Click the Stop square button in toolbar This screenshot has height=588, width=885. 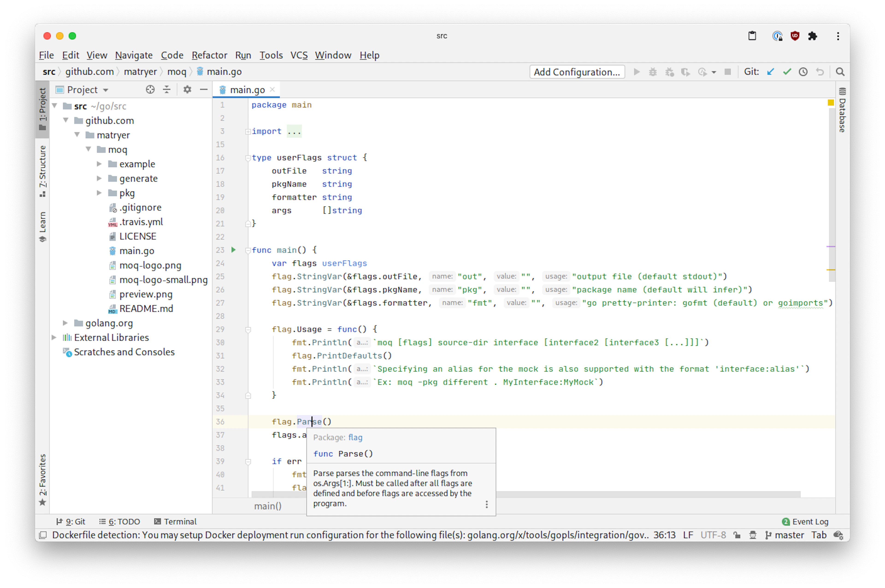click(x=728, y=72)
